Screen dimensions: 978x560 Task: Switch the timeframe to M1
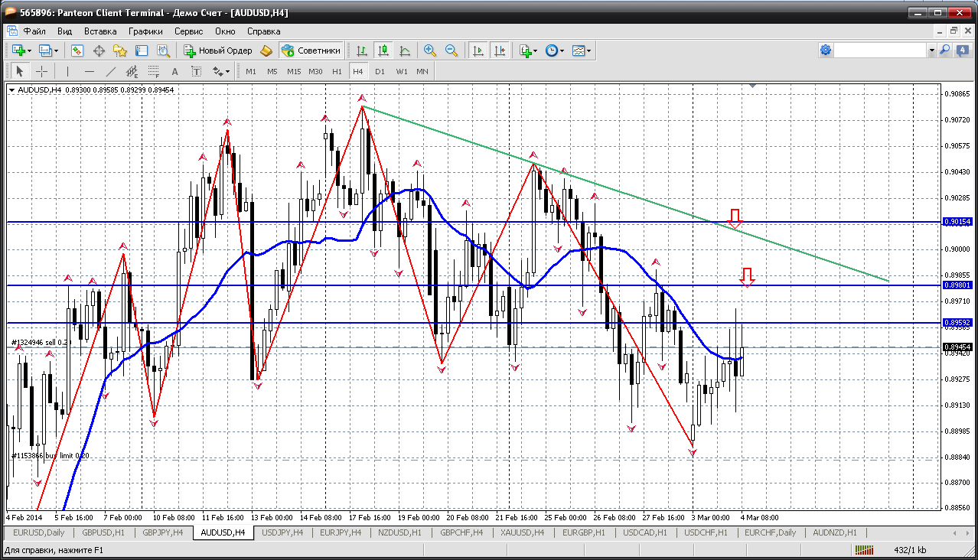tap(251, 71)
